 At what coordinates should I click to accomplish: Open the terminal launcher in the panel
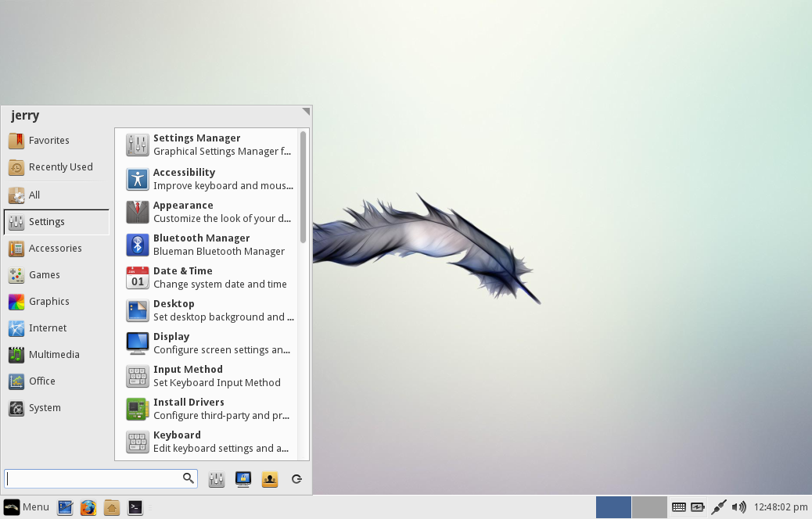click(x=135, y=507)
